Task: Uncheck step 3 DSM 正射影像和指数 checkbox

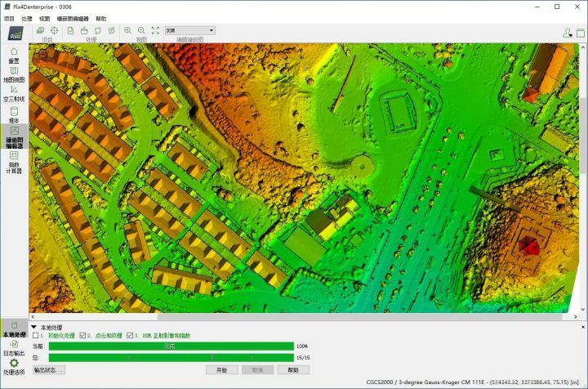Action: click(x=129, y=335)
